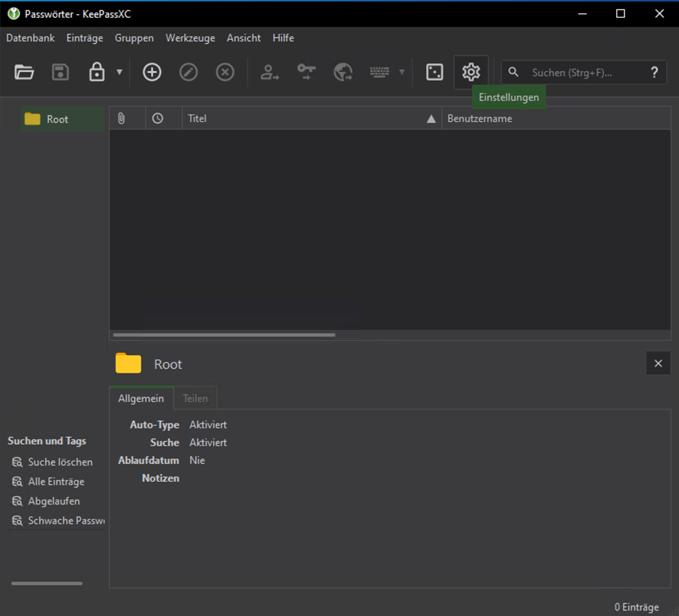Open the Ansicht menu
Screen dimensions: 679x616
[244, 38]
